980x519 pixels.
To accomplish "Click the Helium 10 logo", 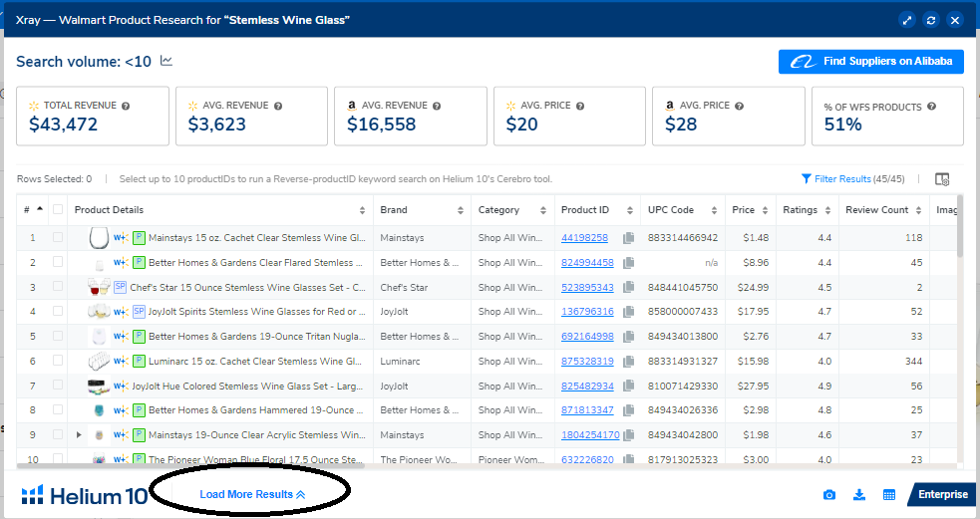I will point(85,495).
